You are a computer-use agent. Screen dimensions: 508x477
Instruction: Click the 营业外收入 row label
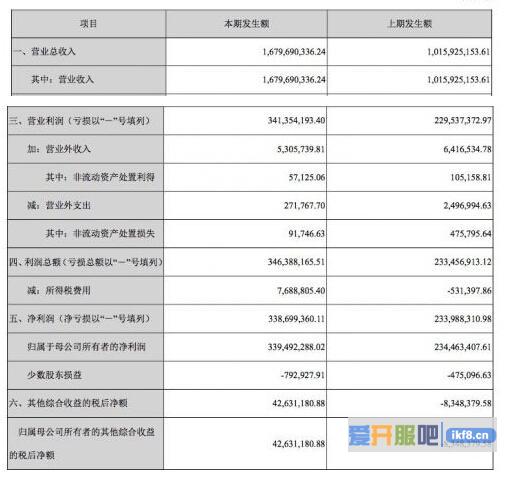point(59,149)
